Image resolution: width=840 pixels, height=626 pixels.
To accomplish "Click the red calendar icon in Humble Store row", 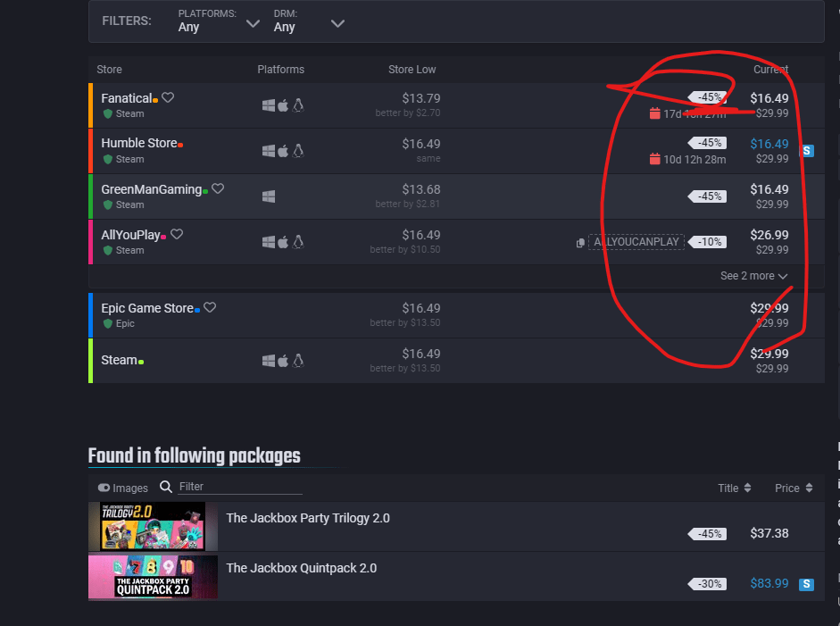I will [654, 159].
